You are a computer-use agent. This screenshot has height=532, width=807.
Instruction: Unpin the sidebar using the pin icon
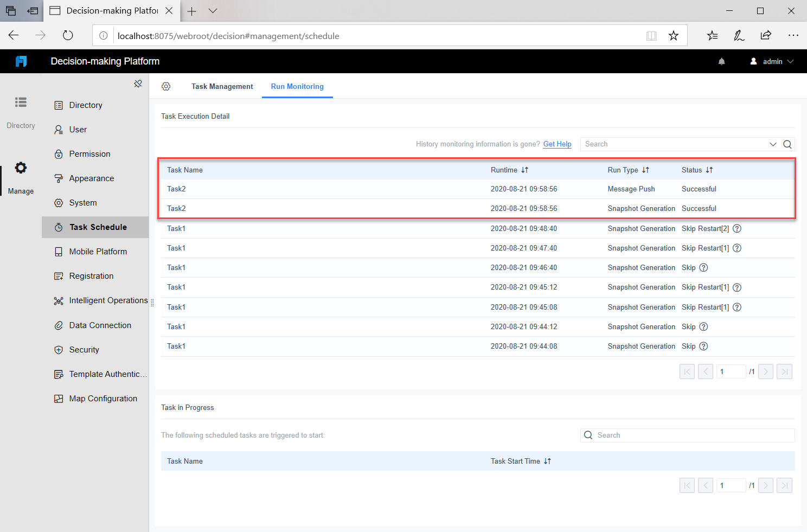point(138,84)
